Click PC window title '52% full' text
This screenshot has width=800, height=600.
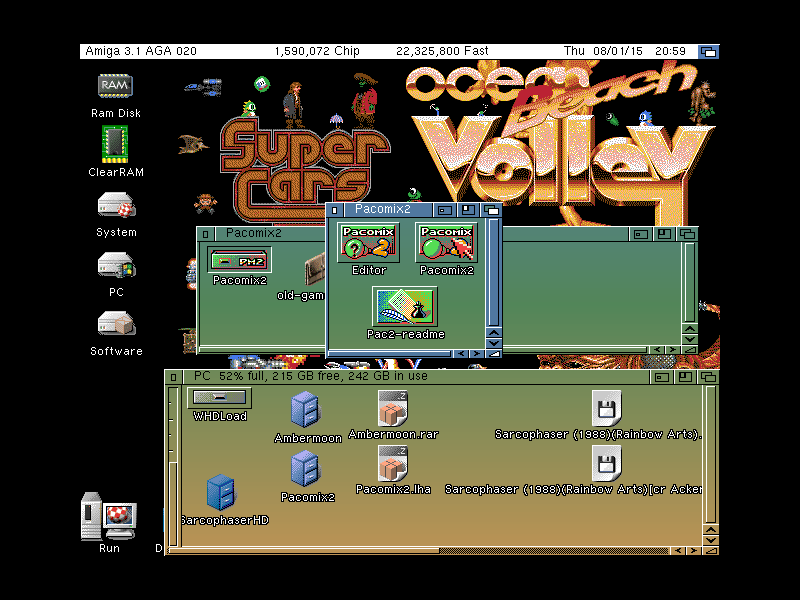[240, 377]
